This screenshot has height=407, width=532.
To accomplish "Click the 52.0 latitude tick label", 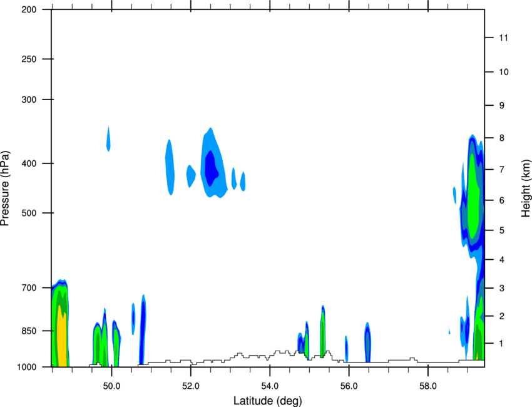I will (191, 386).
